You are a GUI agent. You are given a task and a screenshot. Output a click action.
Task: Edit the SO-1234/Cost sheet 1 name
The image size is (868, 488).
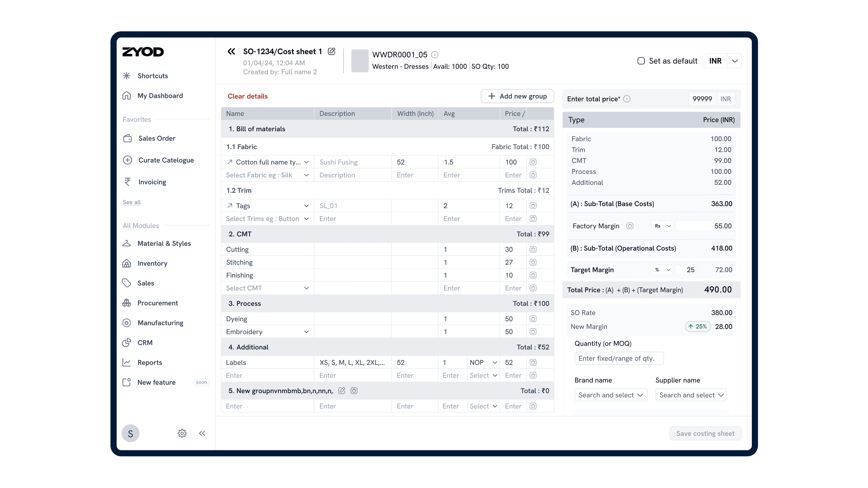point(332,52)
